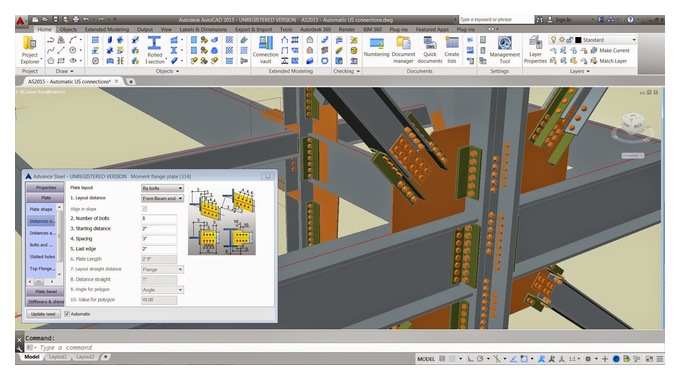Select Top Flange in dialog list
The height and width of the screenshot is (380, 680).
coord(41,269)
